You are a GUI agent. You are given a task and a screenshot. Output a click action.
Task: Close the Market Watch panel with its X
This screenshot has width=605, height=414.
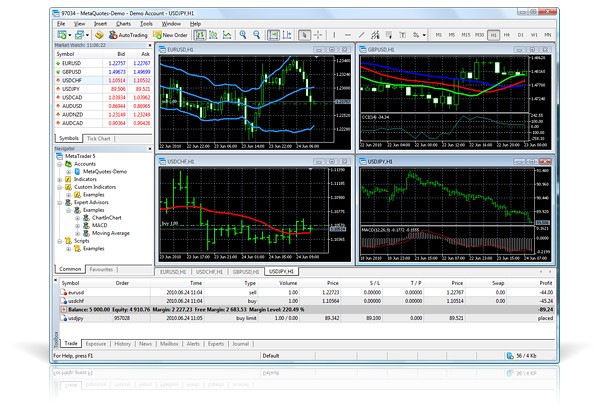pyautogui.click(x=150, y=46)
